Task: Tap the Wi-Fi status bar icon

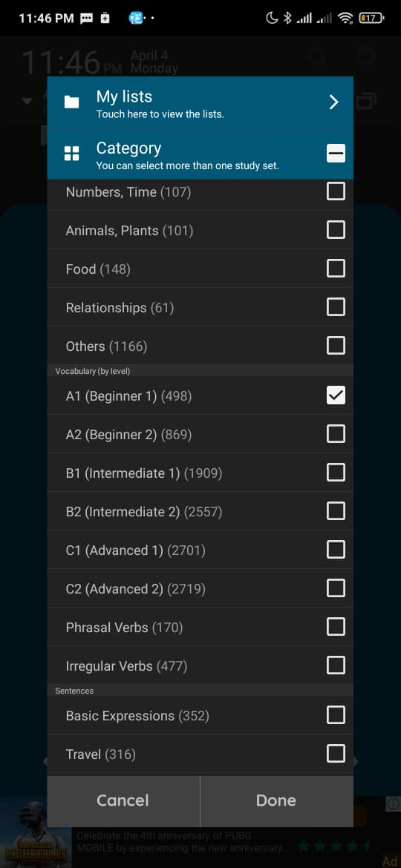Action: pos(345,19)
